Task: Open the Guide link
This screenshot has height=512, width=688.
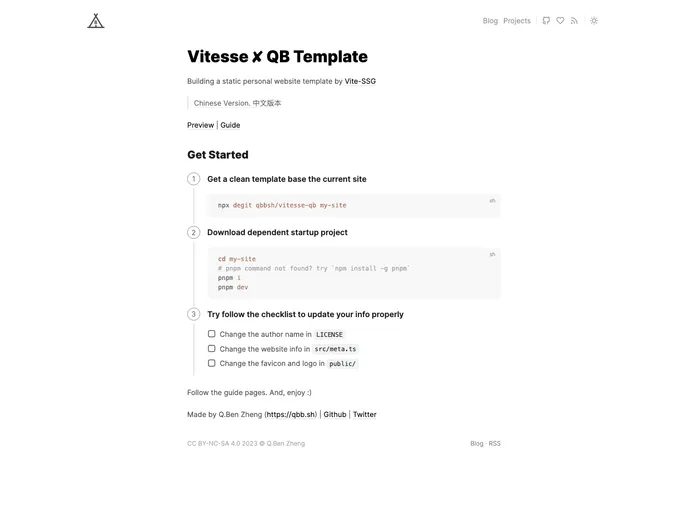Action: [230, 125]
